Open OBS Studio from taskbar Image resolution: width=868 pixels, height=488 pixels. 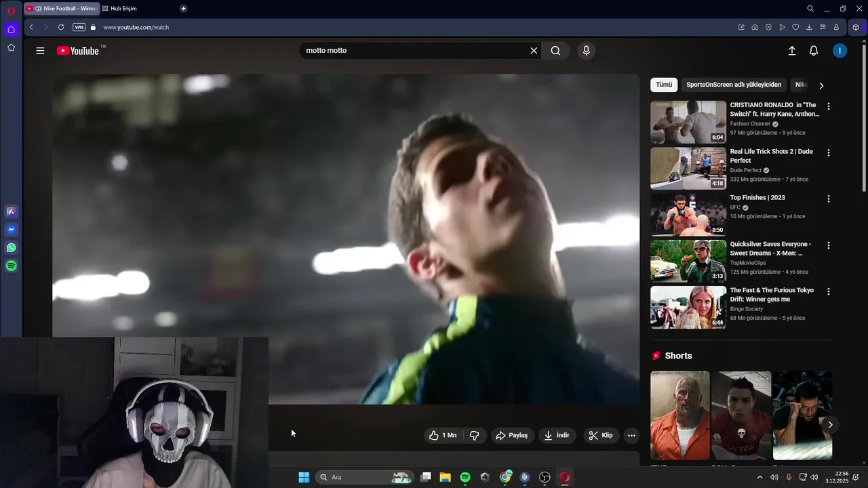tap(545, 477)
